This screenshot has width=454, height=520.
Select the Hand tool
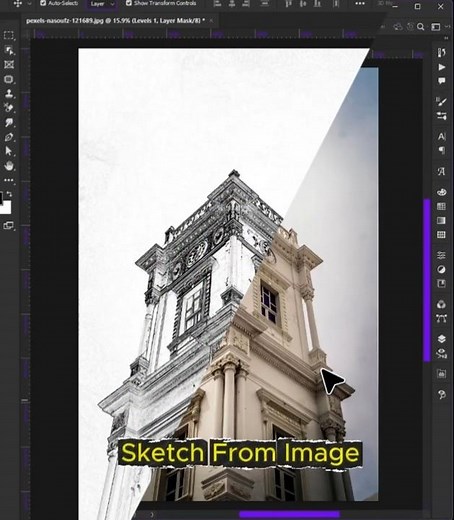pos(9,165)
